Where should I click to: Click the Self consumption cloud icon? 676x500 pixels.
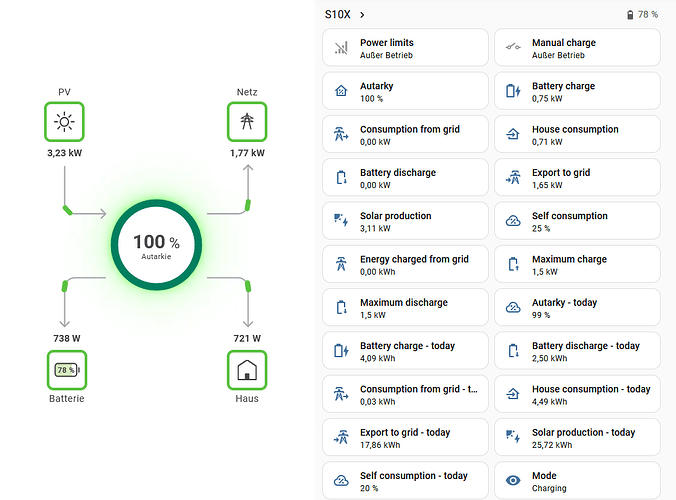(x=513, y=221)
